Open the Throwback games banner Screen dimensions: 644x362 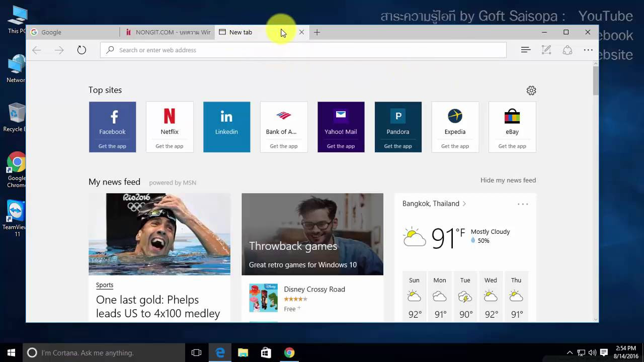312,234
